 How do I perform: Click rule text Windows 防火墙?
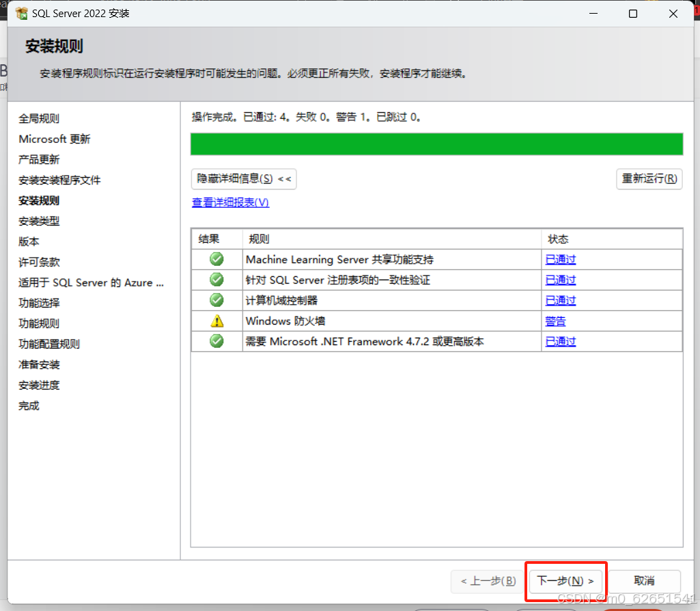point(285,321)
